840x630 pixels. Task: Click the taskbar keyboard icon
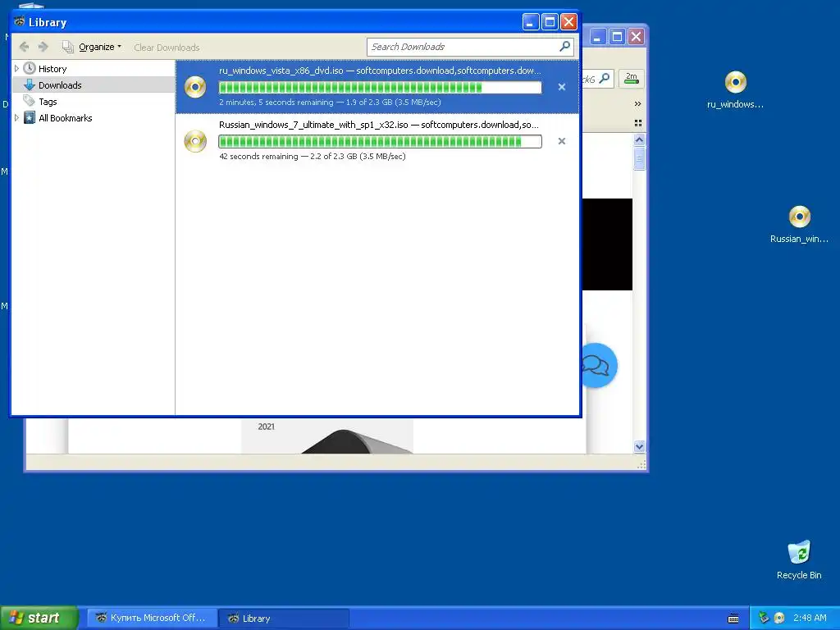coord(733,619)
